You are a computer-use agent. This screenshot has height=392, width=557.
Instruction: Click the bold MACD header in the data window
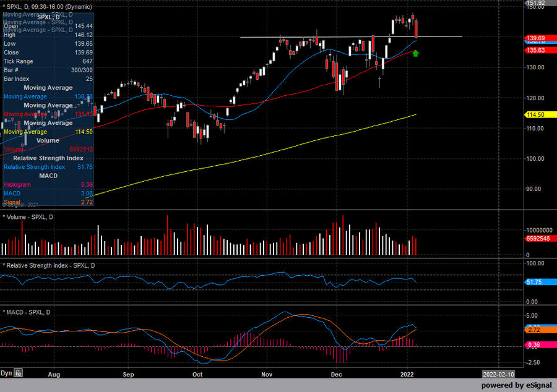click(x=48, y=176)
